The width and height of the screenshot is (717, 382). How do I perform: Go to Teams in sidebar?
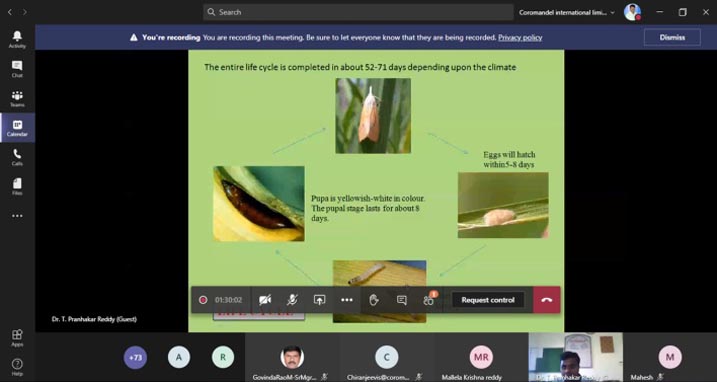17,98
